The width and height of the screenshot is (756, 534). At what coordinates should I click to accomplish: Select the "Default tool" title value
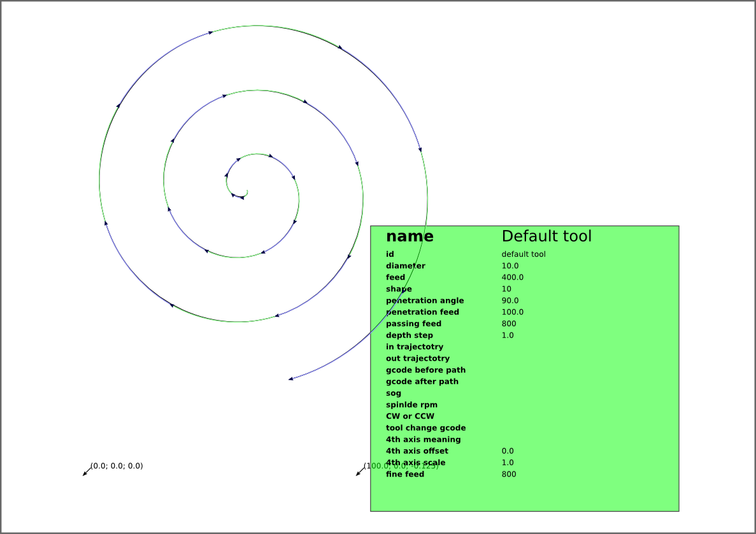click(x=546, y=236)
